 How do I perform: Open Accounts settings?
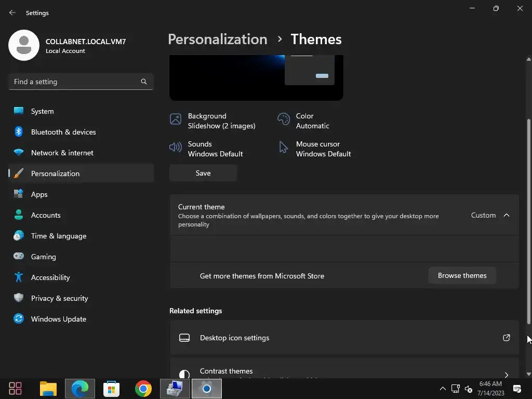(x=81, y=215)
